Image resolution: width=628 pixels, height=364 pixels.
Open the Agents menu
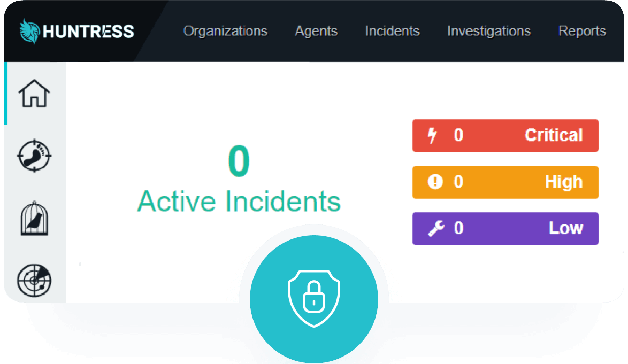point(316,31)
